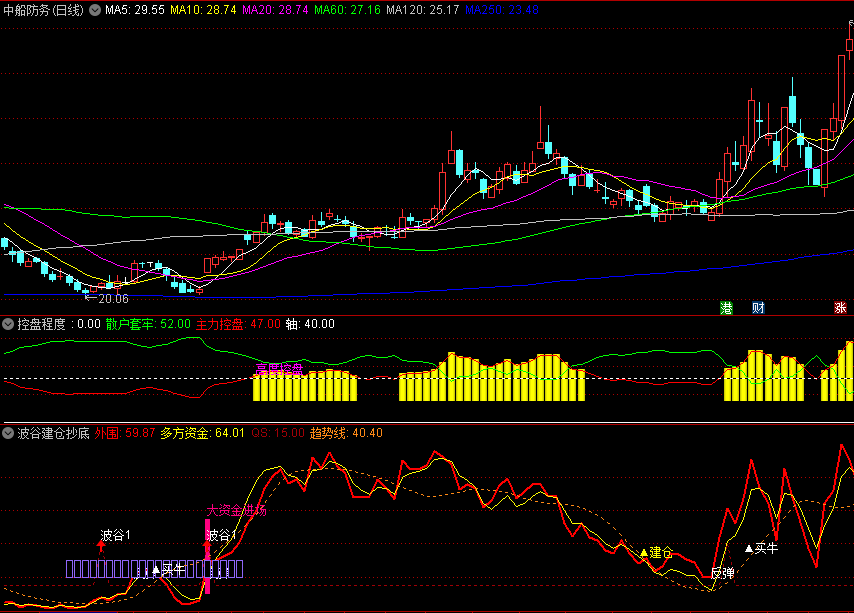Click the green 港 badge icon
The width and height of the screenshot is (854, 613).
click(726, 308)
